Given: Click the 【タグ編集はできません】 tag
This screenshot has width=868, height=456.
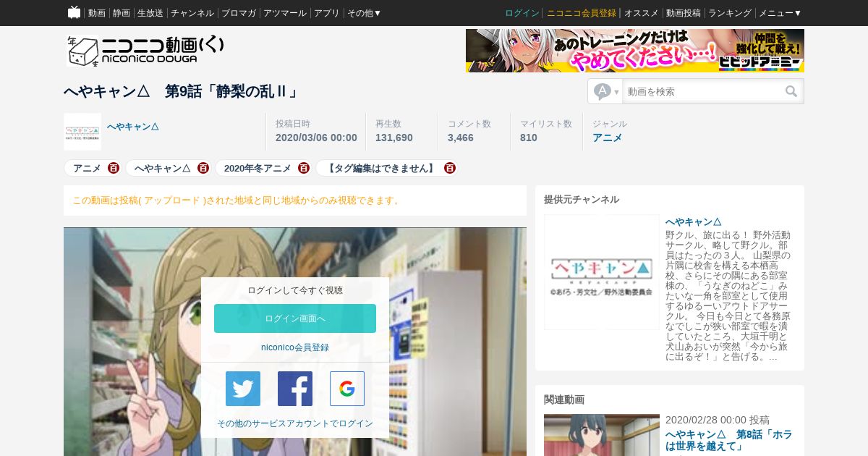Looking at the screenshot, I should (x=381, y=168).
